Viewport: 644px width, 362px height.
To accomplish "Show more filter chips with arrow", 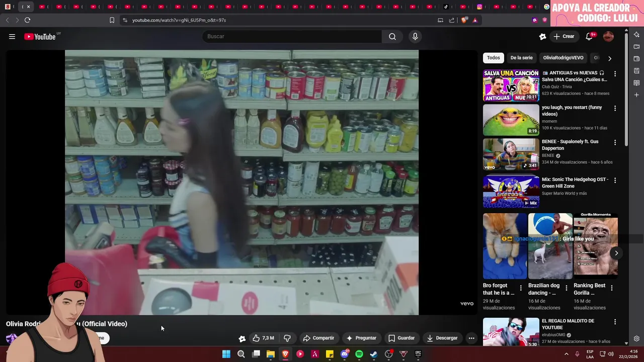I will pyautogui.click(x=610, y=58).
